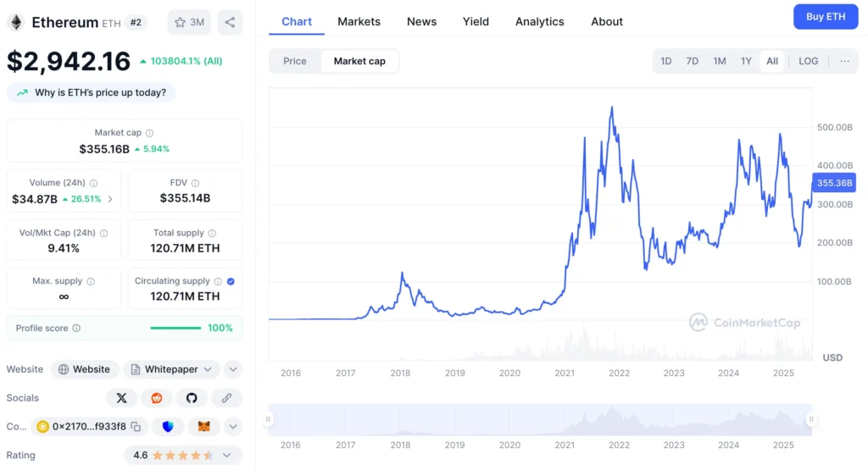Image resolution: width=868 pixels, height=470 pixels.
Task: Switch chart to Price view
Action: coord(295,61)
